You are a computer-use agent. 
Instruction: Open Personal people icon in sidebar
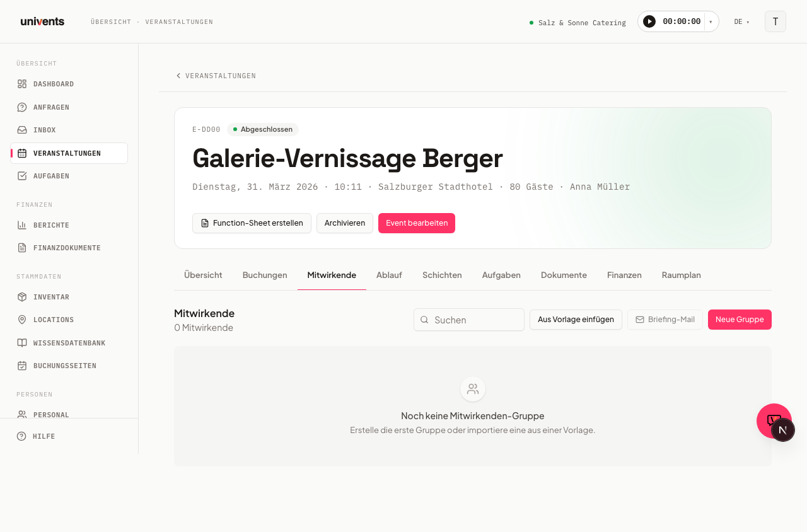click(22, 414)
